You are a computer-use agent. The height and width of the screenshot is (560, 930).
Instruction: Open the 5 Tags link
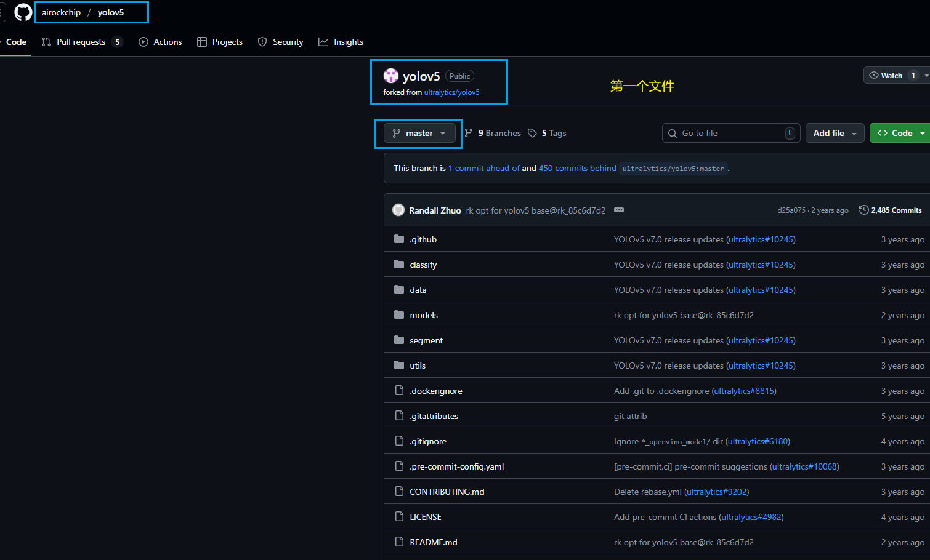coord(547,133)
